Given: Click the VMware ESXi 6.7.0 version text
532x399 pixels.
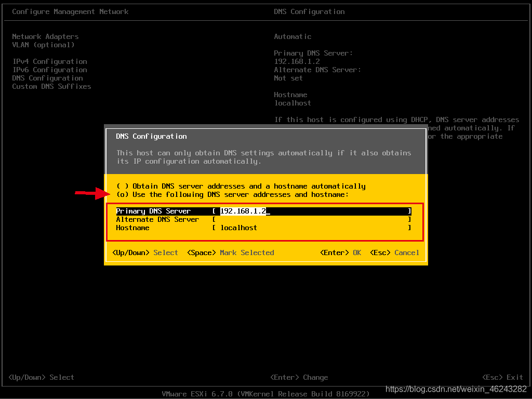Looking at the screenshot, I should point(265,394).
